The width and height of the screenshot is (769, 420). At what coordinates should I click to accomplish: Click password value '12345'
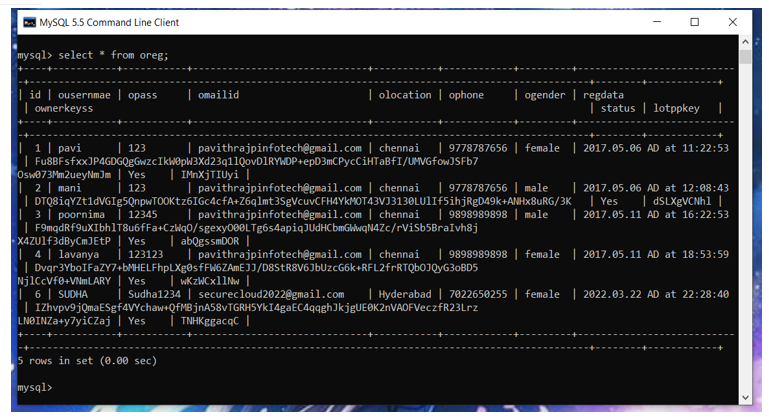pos(143,214)
